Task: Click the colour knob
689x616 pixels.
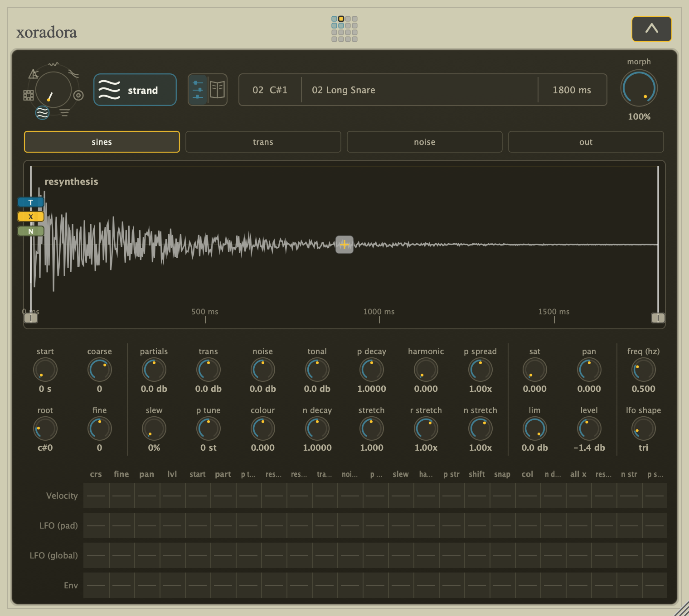Action: (x=263, y=428)
